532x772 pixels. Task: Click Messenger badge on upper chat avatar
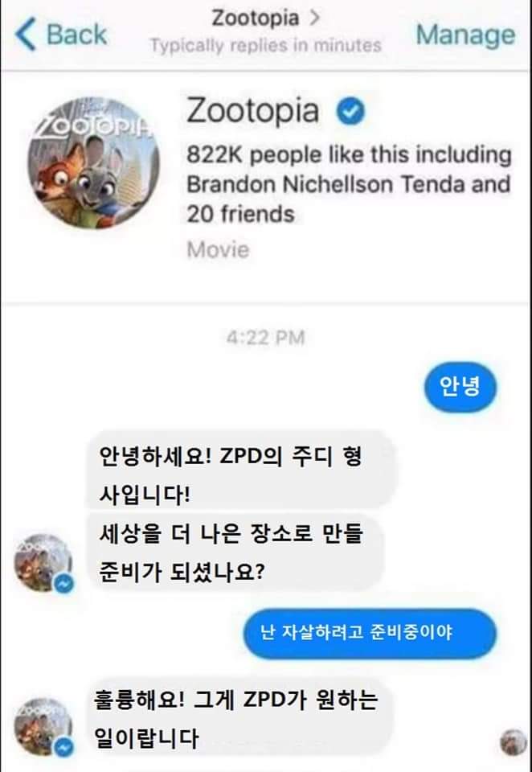point(63,584)
